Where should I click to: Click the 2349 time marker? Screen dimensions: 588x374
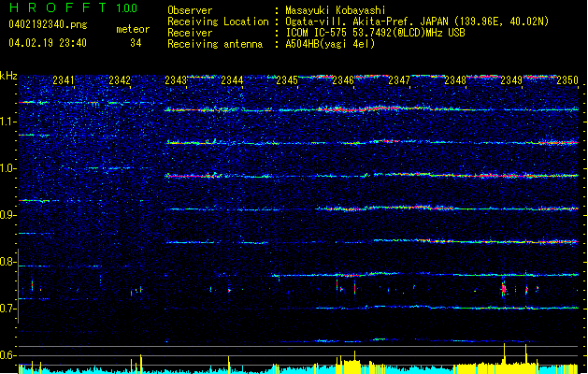[x=511, y=80]
